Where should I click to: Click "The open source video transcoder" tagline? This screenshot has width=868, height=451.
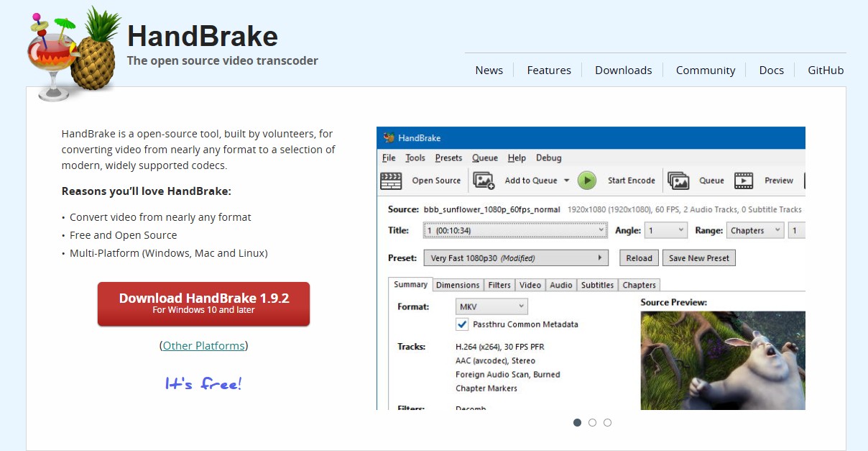(223, 61)
